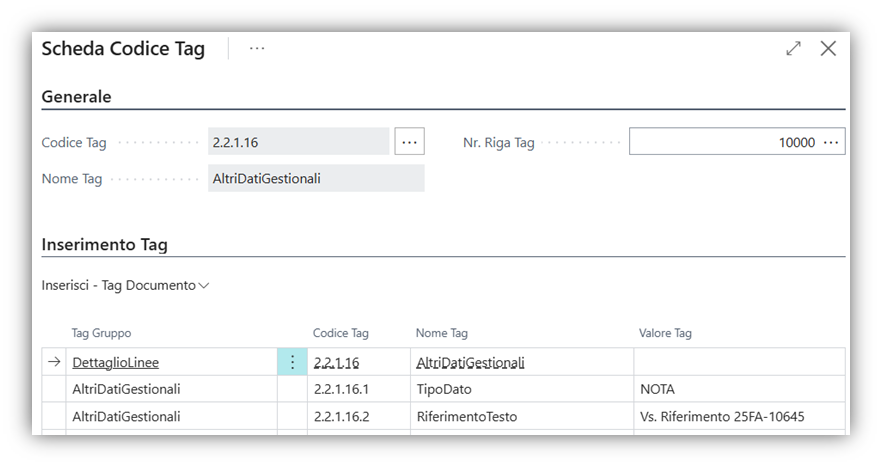The height and width of the screenshot is (467, 882).
Task: Click the Nome Tag field AltriDatiGestionali
Action: pos(316,179)
